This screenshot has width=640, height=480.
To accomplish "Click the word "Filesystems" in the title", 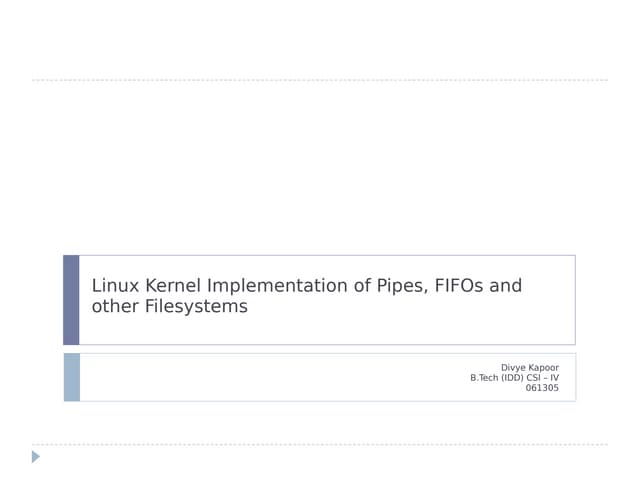I will tap(195, 307).
